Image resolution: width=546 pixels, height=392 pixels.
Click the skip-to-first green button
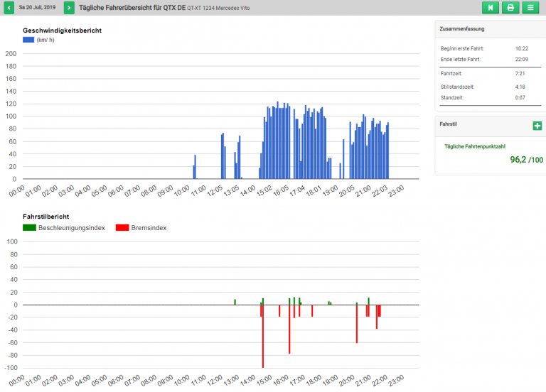[x=490, y=8]
